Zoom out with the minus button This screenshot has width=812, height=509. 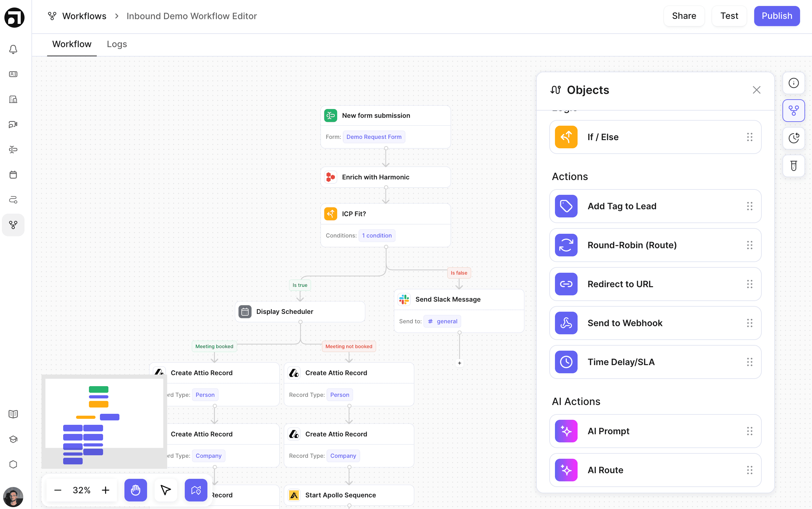pos(58,490)
